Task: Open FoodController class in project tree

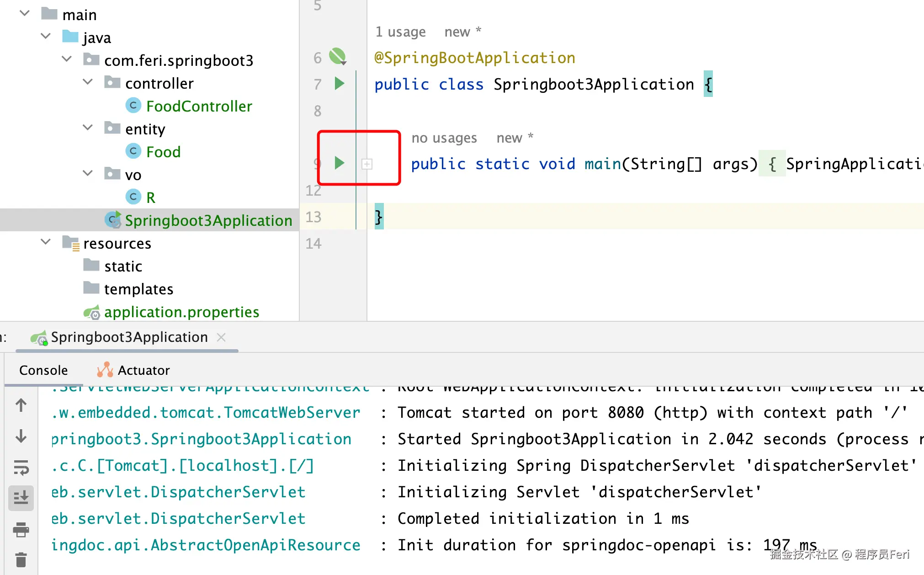Action: click(199, 106)
